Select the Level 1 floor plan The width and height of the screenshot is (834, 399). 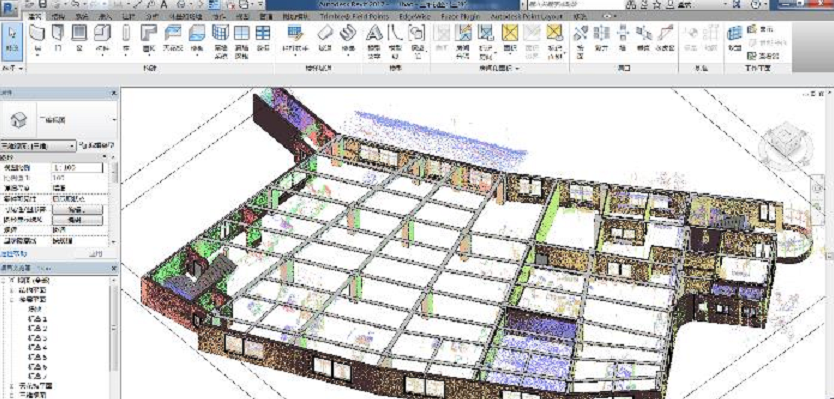coord(37,319)
